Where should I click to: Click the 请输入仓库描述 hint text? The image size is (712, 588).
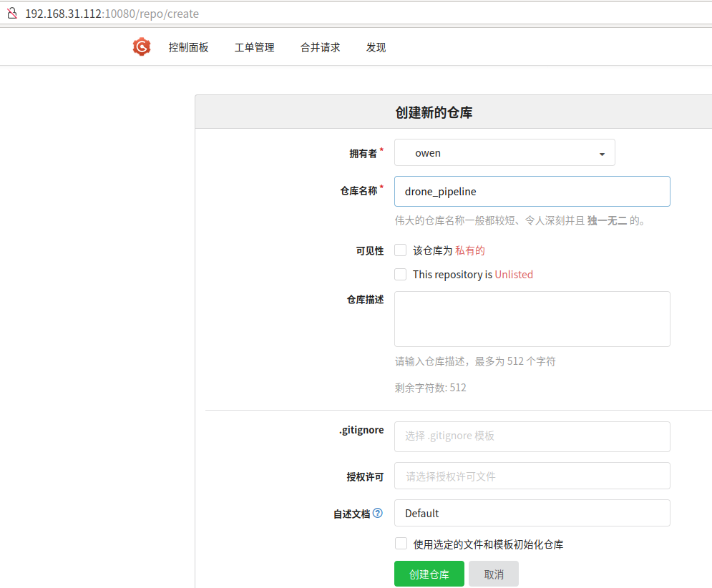coord(475,361)
